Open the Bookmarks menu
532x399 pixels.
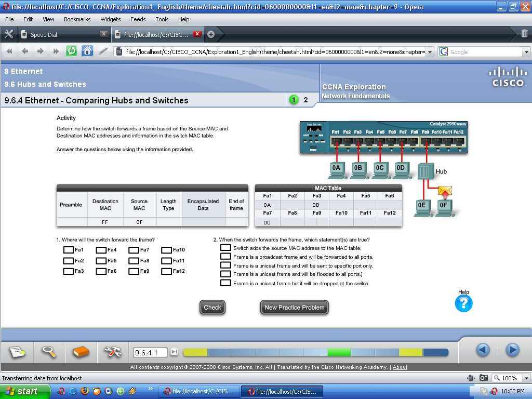[77, 19]
